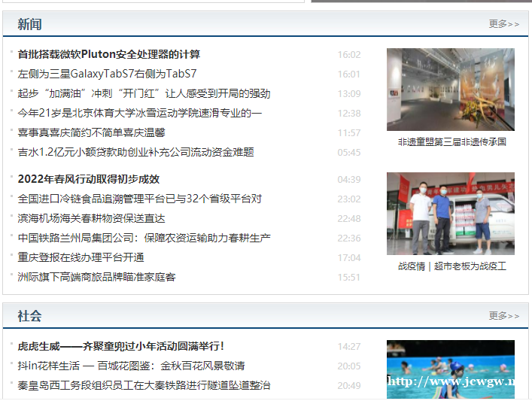Screen dimensions: 532x401
Task: Open the 全国进口冷链食品追溯管理平台 article
Action: [140, 199]
